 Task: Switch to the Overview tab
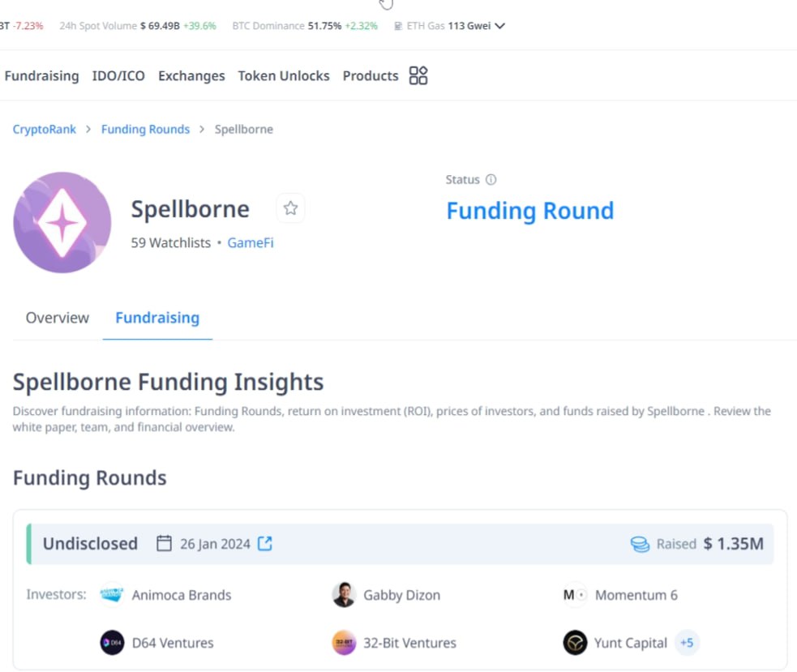click(58, 318)
